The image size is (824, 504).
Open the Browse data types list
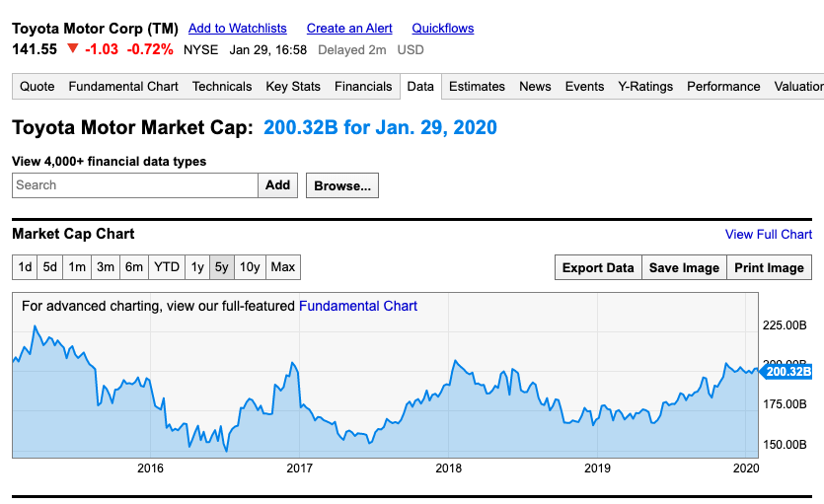(x=341, y=185)
